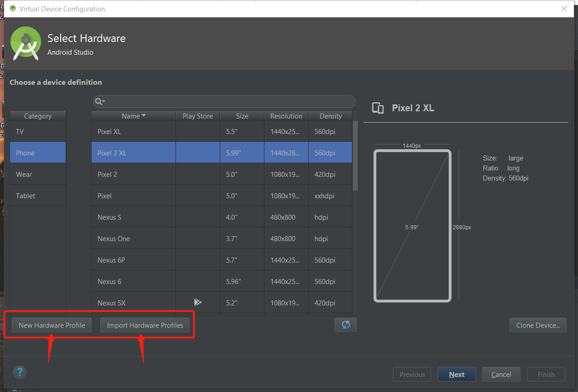Click Import Hardware Profiles button
This screenshot has height=392, width=578.
(145, 325)
